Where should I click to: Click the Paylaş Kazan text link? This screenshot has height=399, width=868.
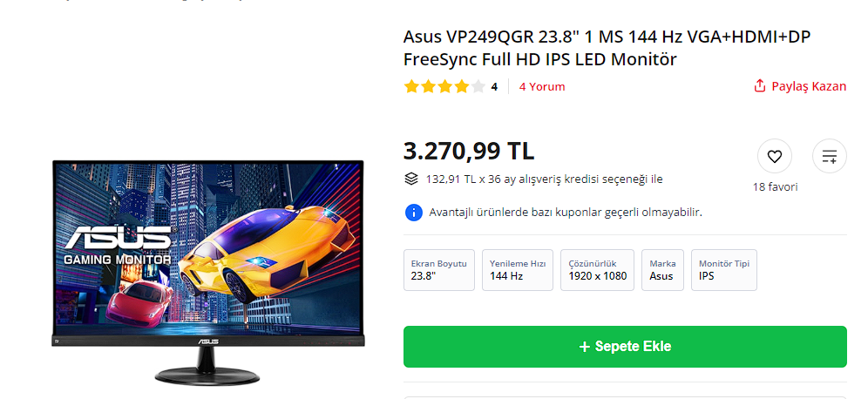click(809, 86)
